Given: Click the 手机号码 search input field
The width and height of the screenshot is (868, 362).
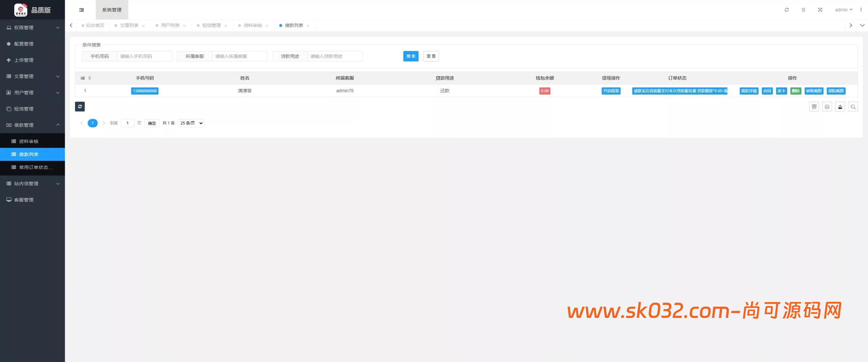Looking at the screenshot, I should [144, 56].
